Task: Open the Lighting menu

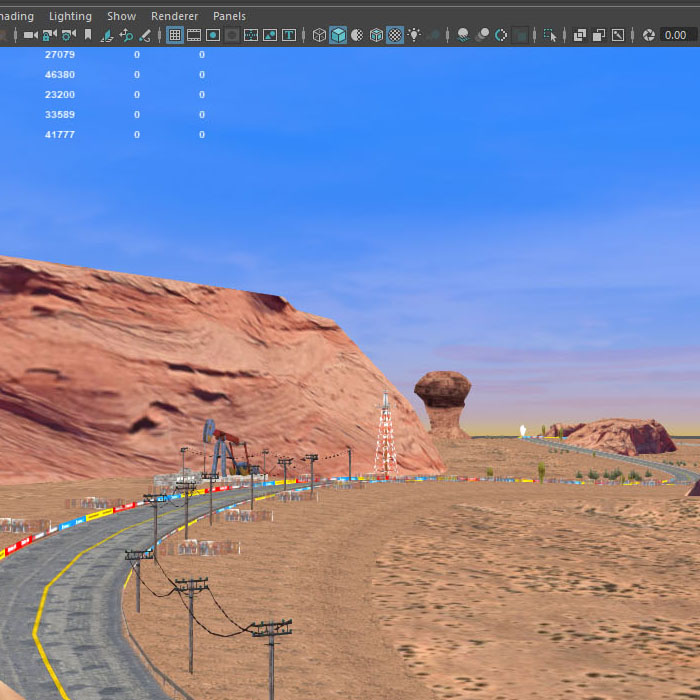Action: point(70,16)
